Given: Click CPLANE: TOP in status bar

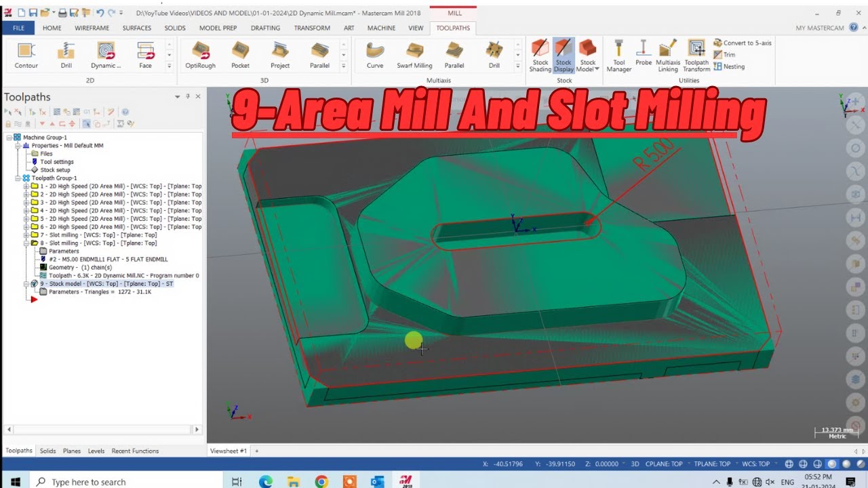Looking at the screenshot, I should click(665, 464).
